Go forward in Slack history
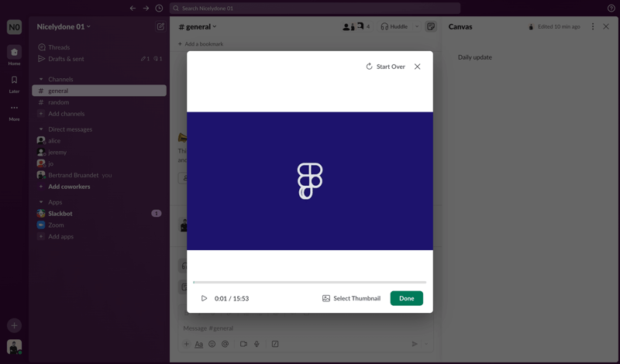 click(x=146, y=9)
